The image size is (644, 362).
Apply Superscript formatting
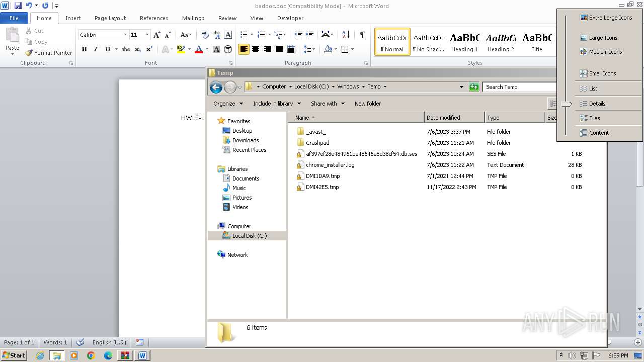click(149, 49)
